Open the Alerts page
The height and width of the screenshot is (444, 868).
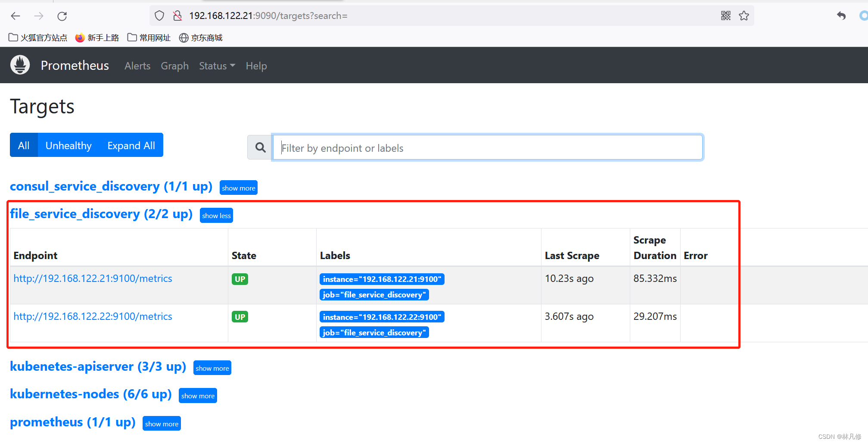tap(137, 66)
